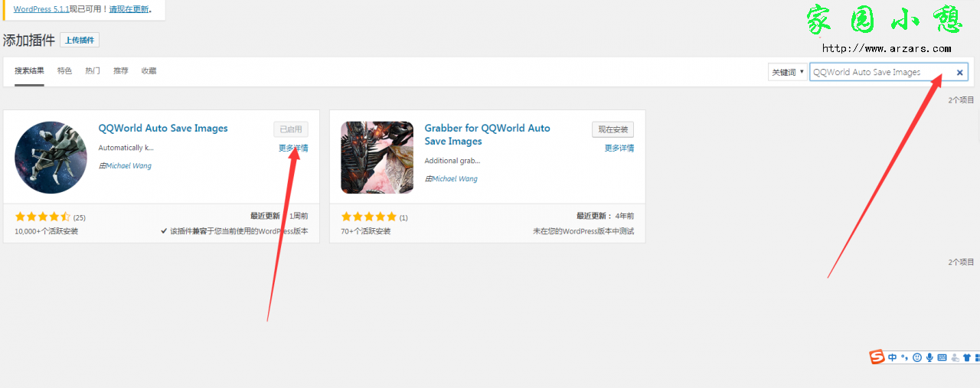Click the 添加插件 page heading

(x=28, y=41)
